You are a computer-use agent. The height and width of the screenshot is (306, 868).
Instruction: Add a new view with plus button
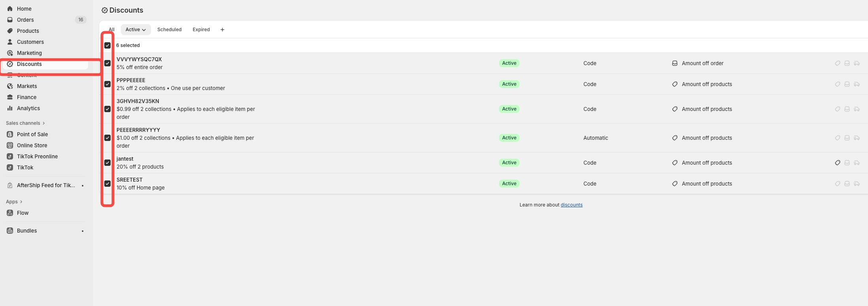pos(222,30)
